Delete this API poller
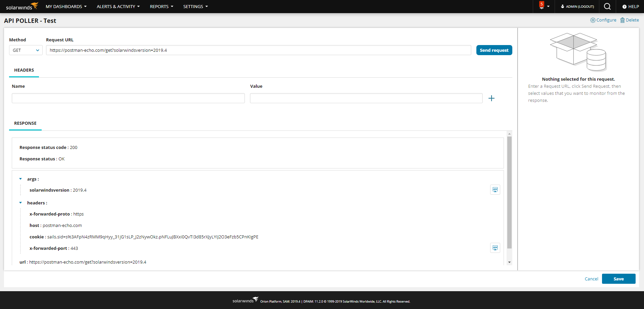The height and width of the screenshot is (309, 644). pos(630,20)
